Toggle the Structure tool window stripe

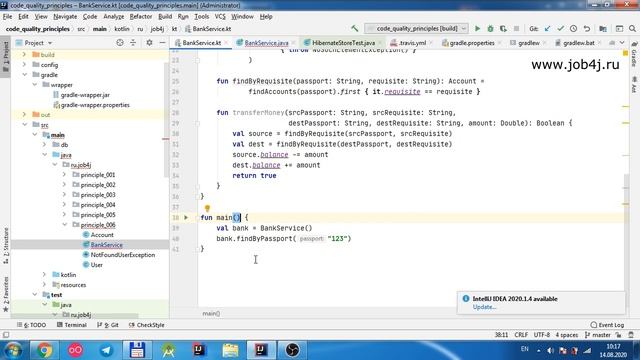pyautogui.click(x=6, y=245)
